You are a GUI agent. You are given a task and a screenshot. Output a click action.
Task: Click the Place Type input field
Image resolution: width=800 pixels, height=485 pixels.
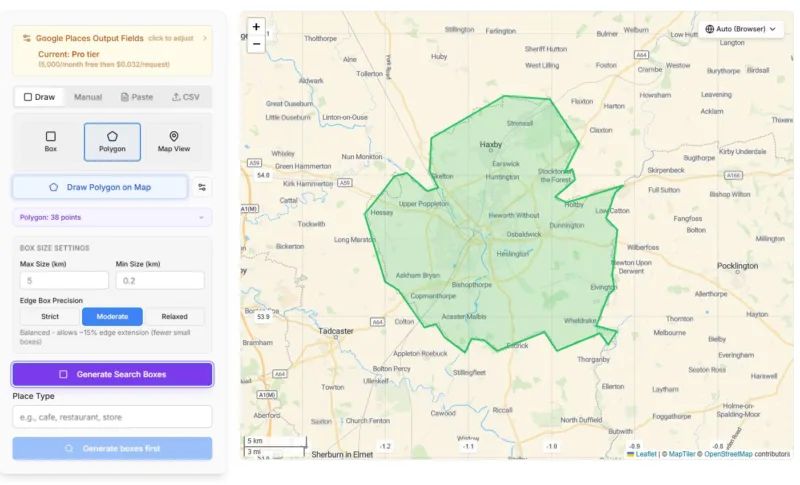[x=112, y=417]
